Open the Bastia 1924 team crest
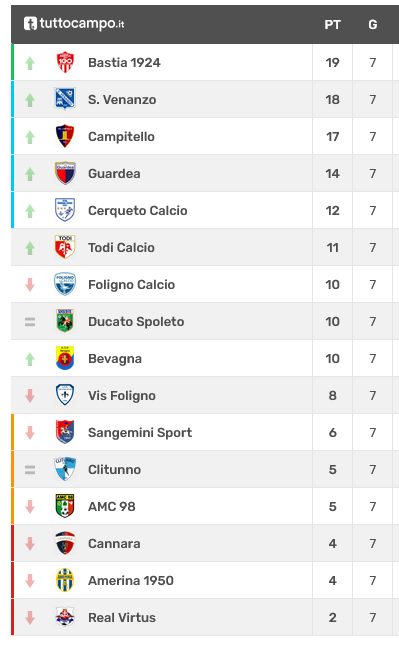This screenshot has height=645, width=399. [65, 62]
